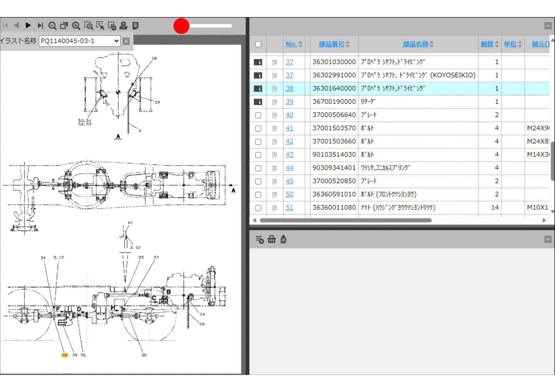Click the shopping basket icon
Viewport: 555px width, 392px height.
[x=271, y=239]
